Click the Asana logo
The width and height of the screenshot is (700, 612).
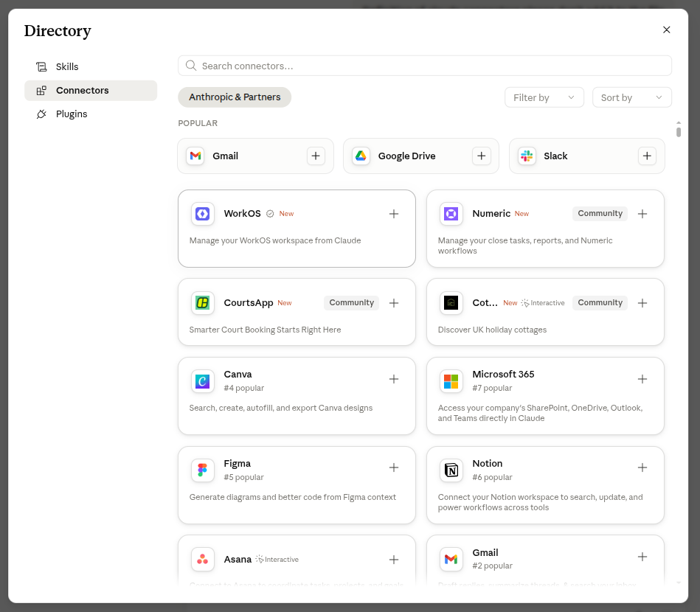[203, 560]
